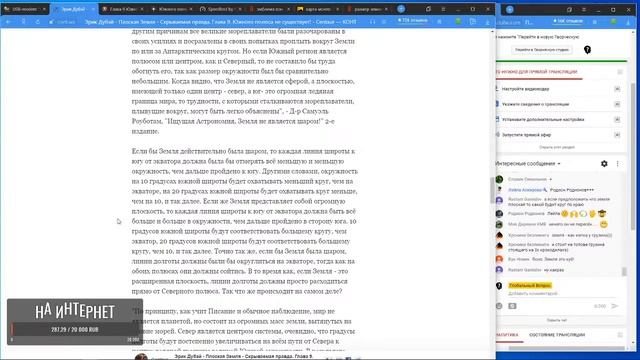The image size is (640, 360).
Task: Go back in the left browser
Action: pos(8,22)
